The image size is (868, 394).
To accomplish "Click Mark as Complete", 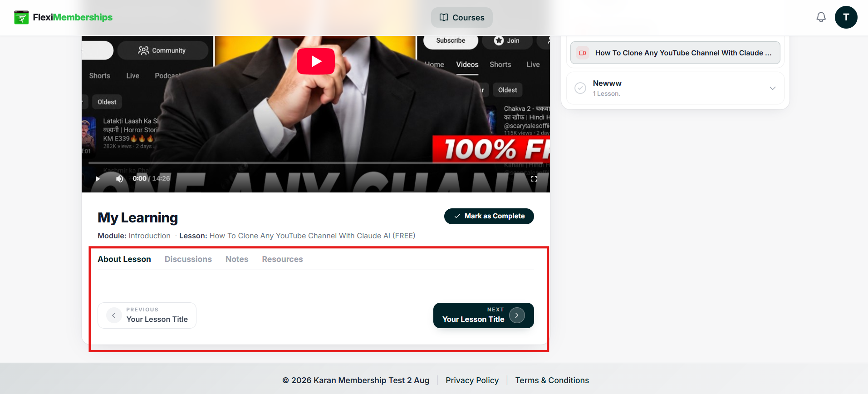I will pyautogui.click(x=489, y=216).
